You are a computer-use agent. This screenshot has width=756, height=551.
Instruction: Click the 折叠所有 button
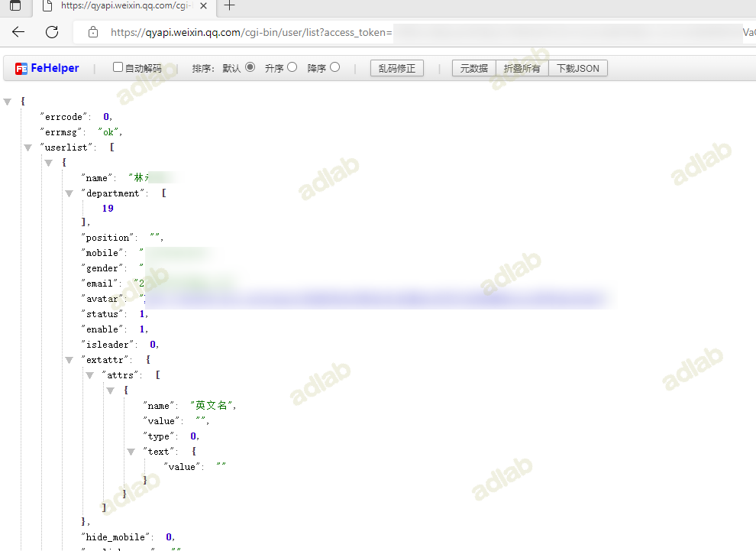(x=522, y=68)
